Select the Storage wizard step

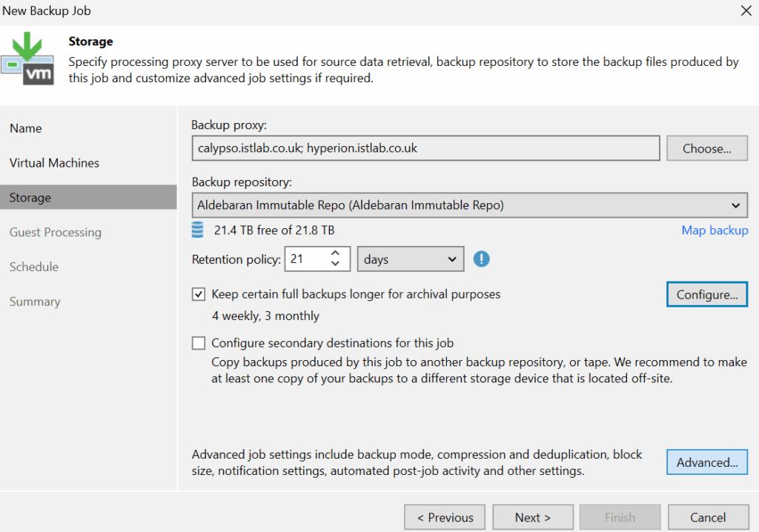[x=88, y=198]
